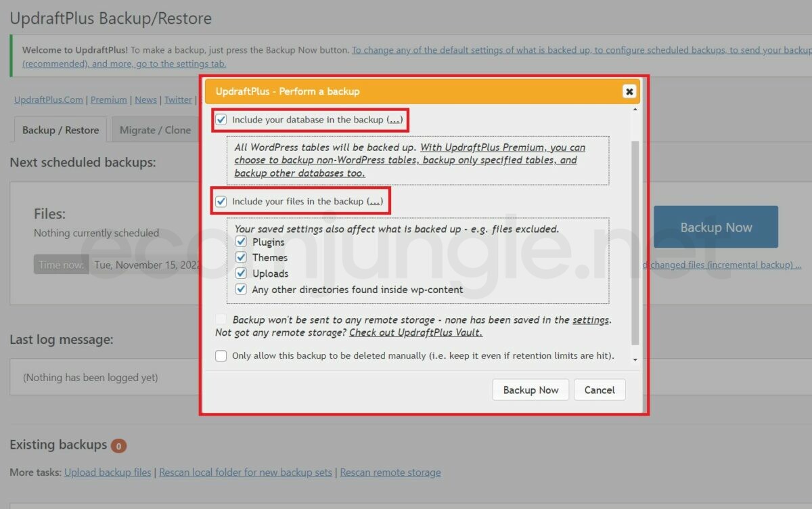
Task: Toggle Include your database in the backup
Action: pyautogui.click(x=221, y=120)
